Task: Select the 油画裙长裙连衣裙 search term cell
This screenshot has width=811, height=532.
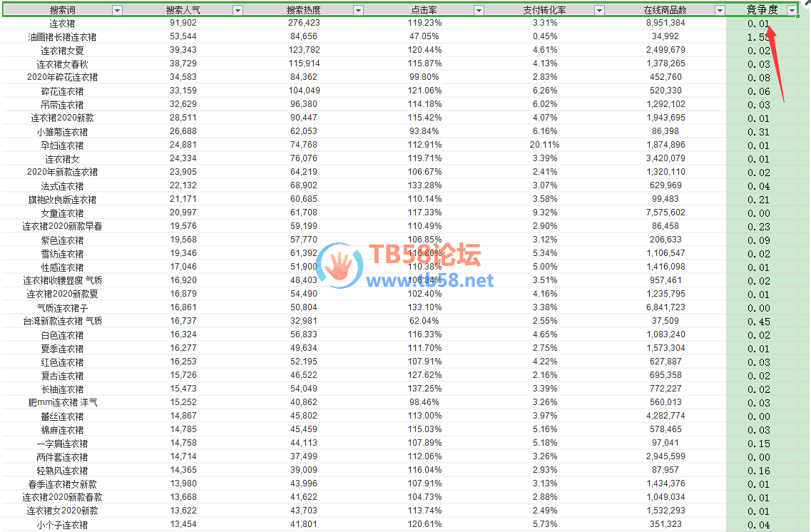Action: click(62, 37)
